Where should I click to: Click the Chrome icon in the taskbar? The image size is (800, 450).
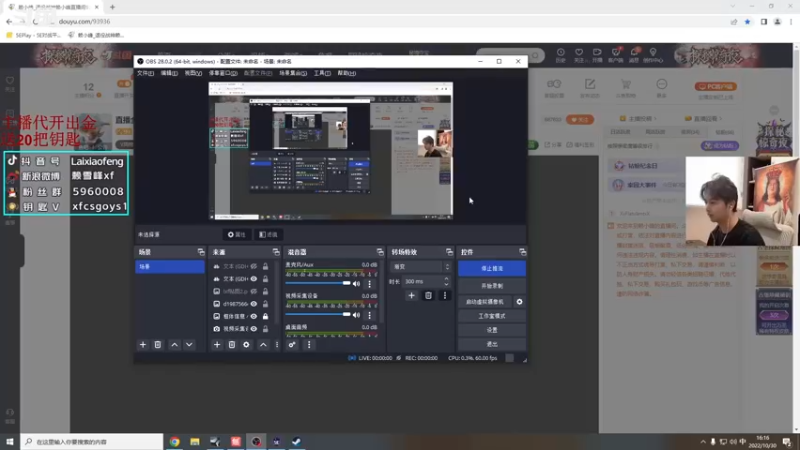174,442
